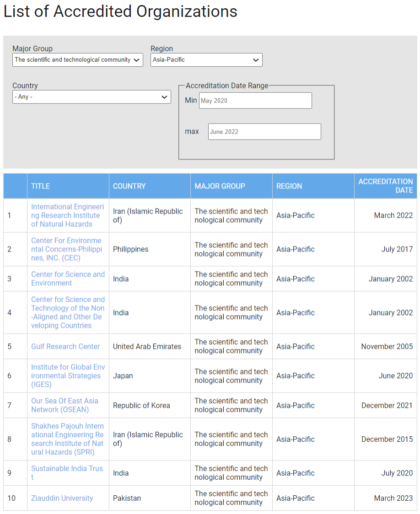Open International Engineering Research Institute of Natural Hazards link
Screen dimensions: 420x514
67,215
